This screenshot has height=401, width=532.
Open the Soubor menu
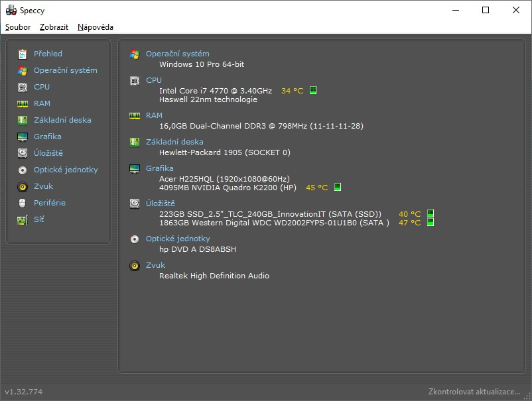17,27
